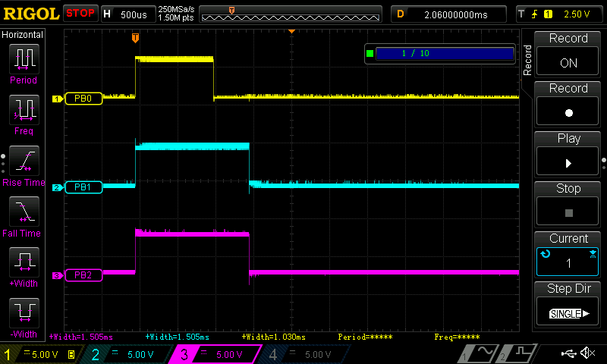Screen dimensions: 607x364
Task: Click the PB2 channel 3 label
Action: point(83,275)
